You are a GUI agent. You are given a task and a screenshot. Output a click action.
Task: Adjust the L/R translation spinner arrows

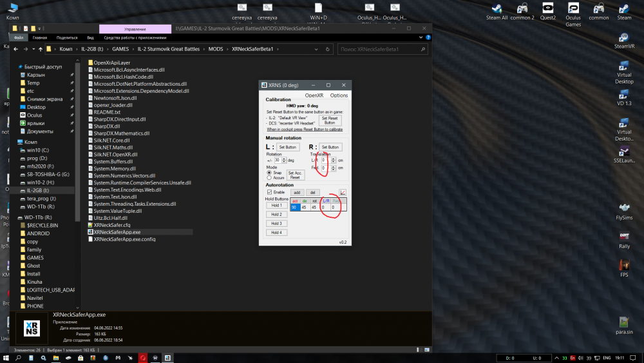tap(333, 161)
